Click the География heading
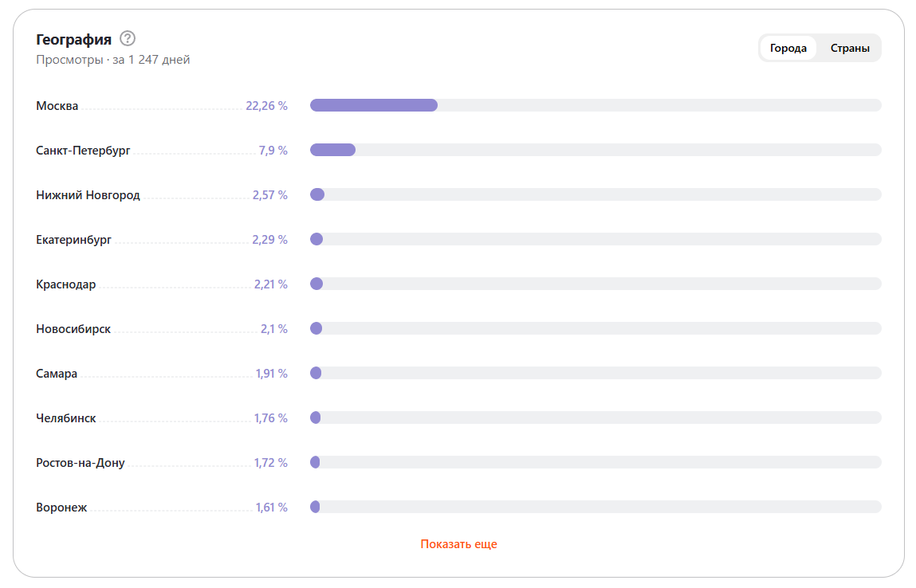The image size is (916, 588). pos(73,39)
